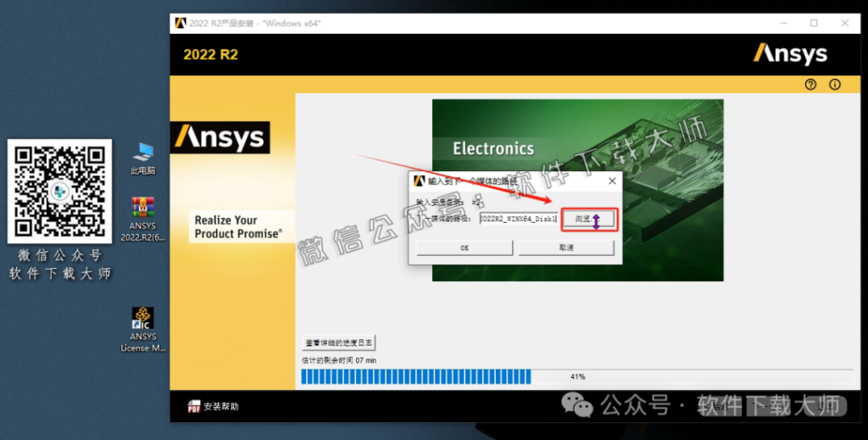The image size is (868, 440).
Task: Click 取消 in the media path dialog
Action: 565,248
